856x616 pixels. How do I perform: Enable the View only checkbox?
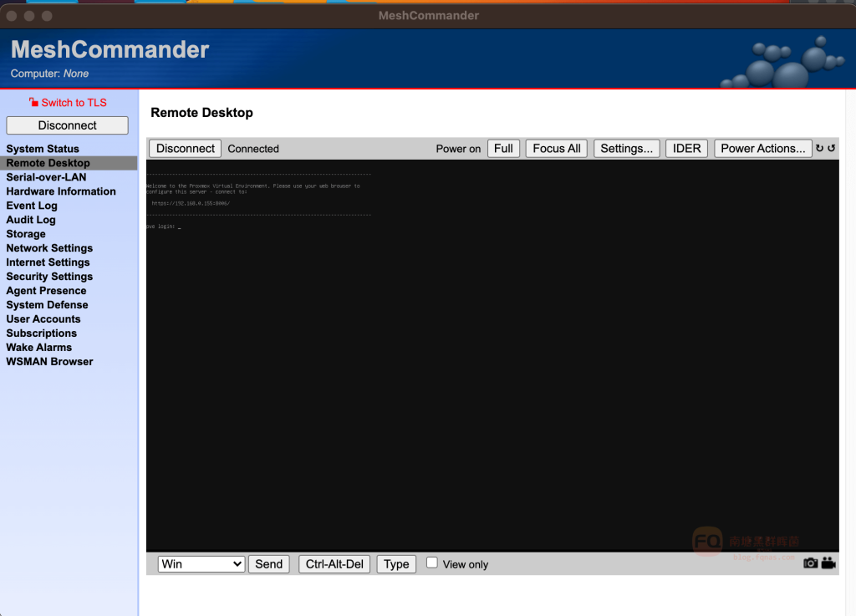432,563
